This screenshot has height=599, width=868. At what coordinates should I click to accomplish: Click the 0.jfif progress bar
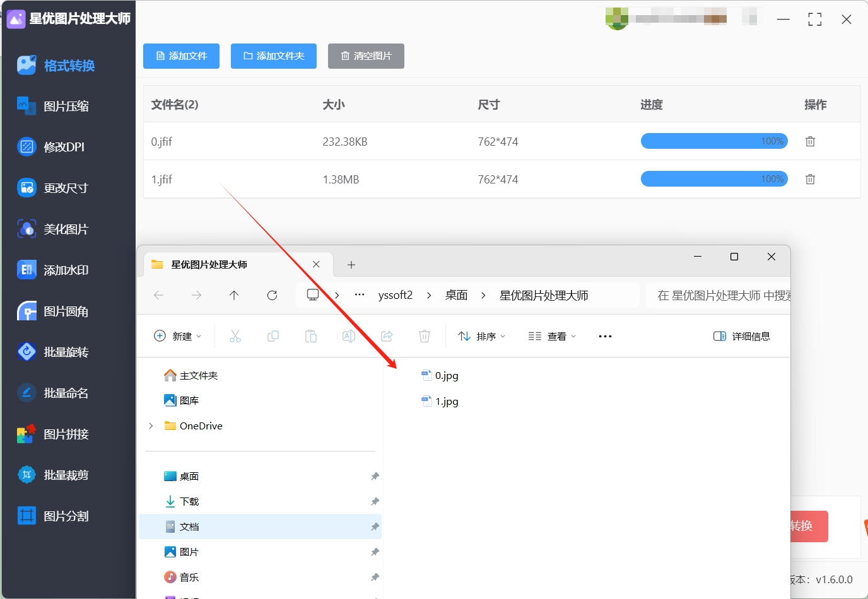(x=714, y=141)
